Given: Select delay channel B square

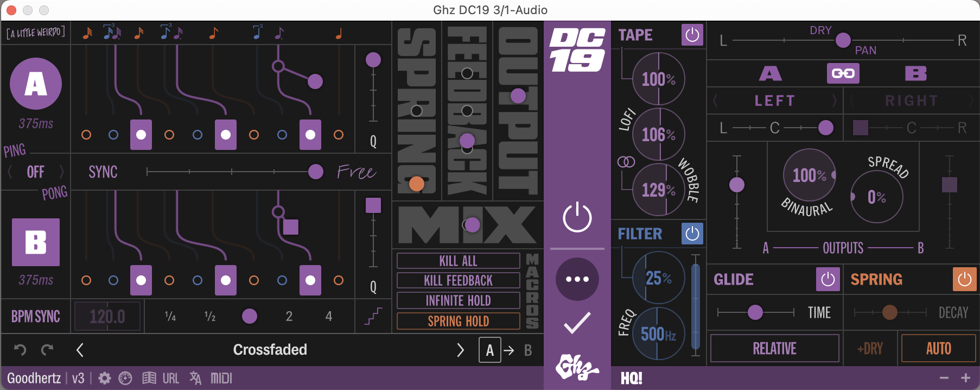Looking at the screenshot, I should tap(36, 242).
